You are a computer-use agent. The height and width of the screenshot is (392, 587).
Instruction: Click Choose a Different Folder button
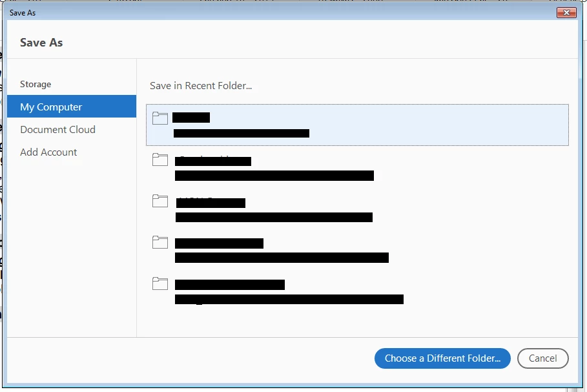(x=442, y=358)
